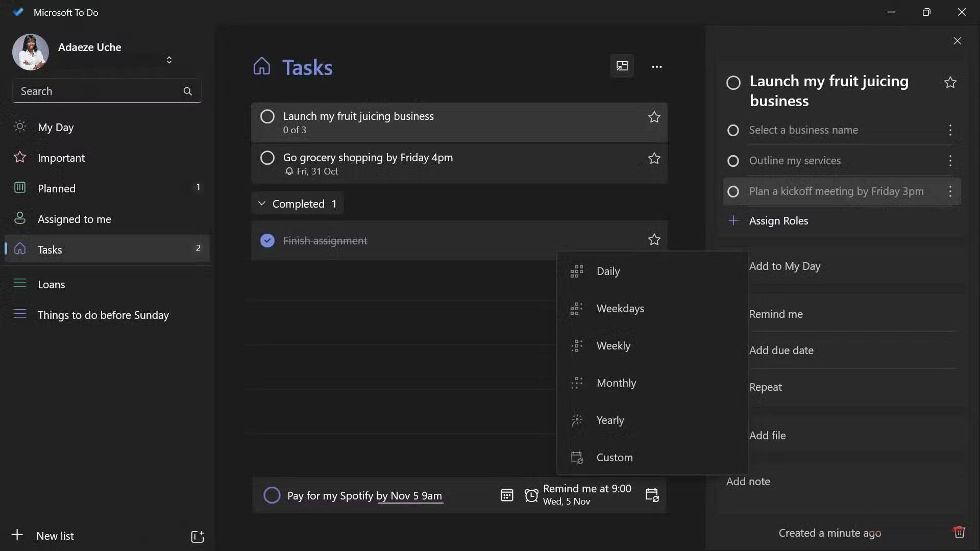This screenshot has height=551, width=980.
Task: Star the Go grocery shopping task
Action: 654,159
